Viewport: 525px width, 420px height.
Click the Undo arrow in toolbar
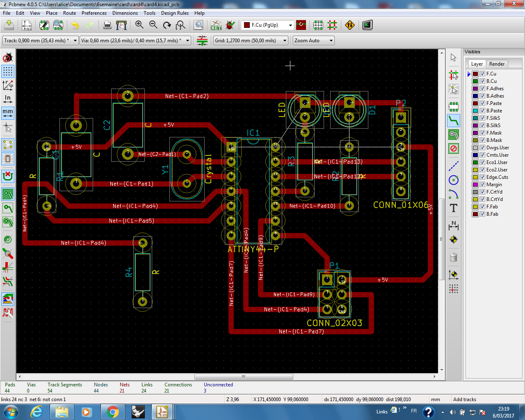[x=75, y=25]
